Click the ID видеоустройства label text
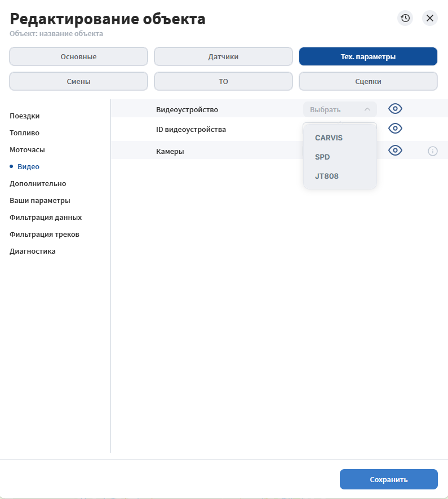448x499 pixels. coord(191,129)
